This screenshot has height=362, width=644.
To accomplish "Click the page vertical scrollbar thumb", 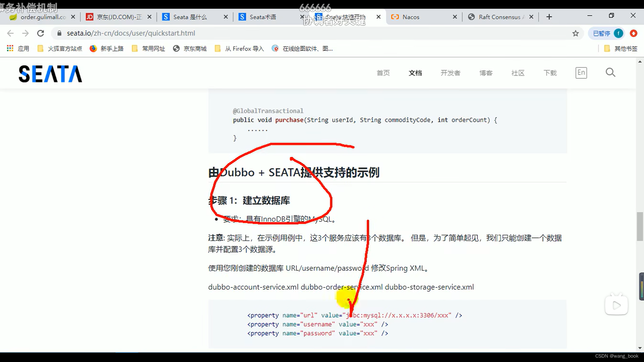I will click(640, 227).
